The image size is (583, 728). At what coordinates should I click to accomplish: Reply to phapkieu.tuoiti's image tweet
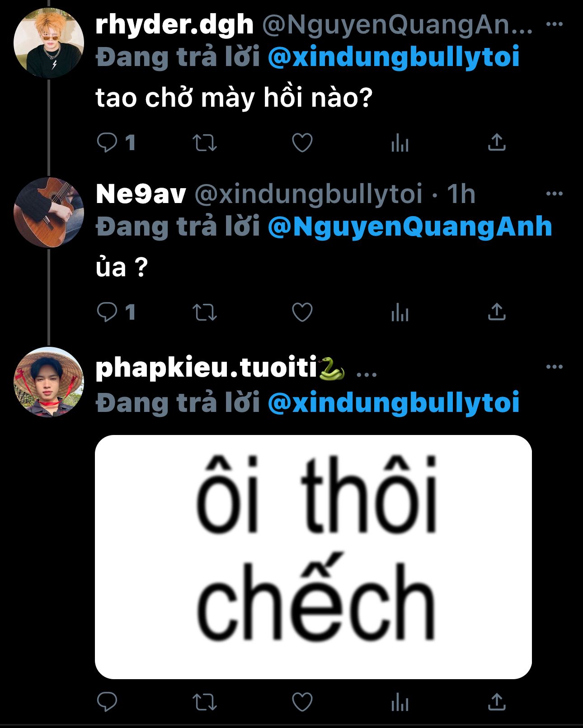coord(107,702)
